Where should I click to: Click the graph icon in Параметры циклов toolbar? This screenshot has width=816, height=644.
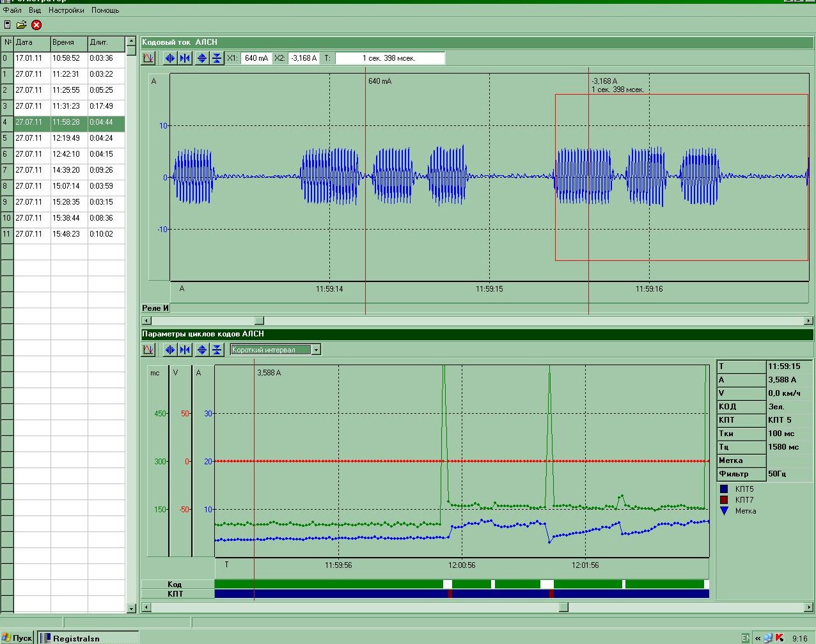point(148,350)
